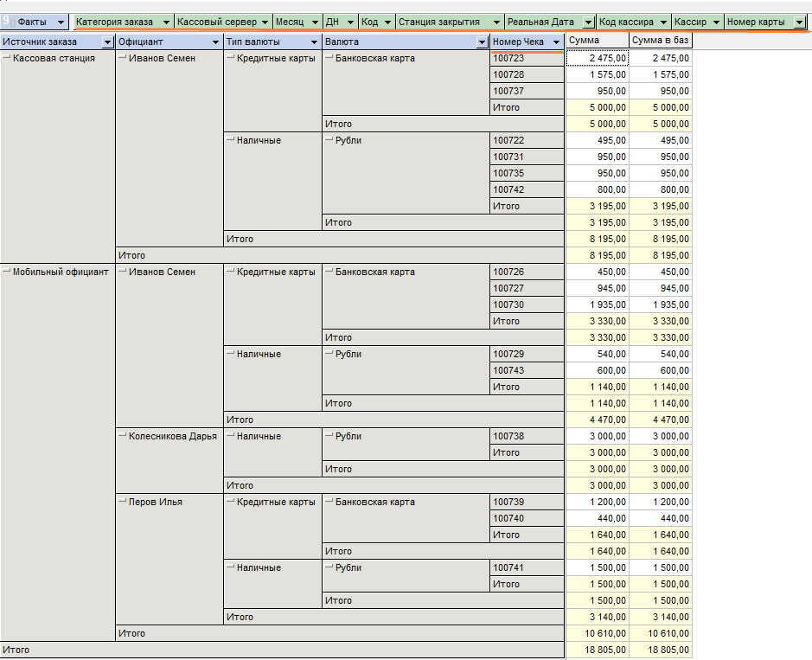This screenshot has height=660, width=812.
Task: Expand the Номер карты filter dropdown
Action: pyautogui.click(x=799, y=22)
